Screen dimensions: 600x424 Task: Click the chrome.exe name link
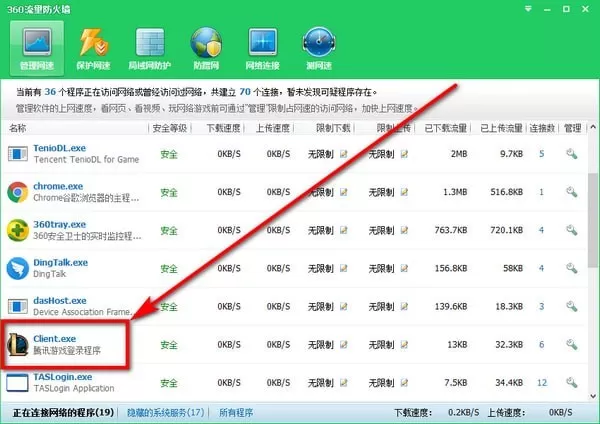58,186
